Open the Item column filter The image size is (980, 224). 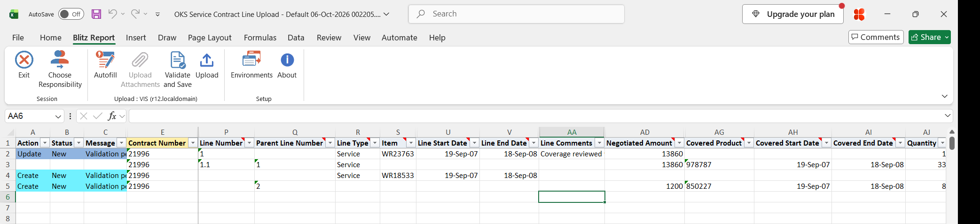point(411,143)
